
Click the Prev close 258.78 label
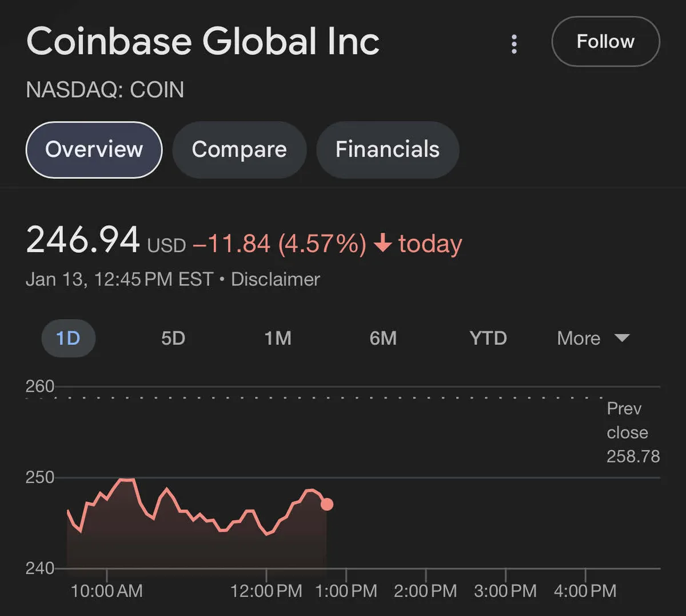(x=632, y=432)
